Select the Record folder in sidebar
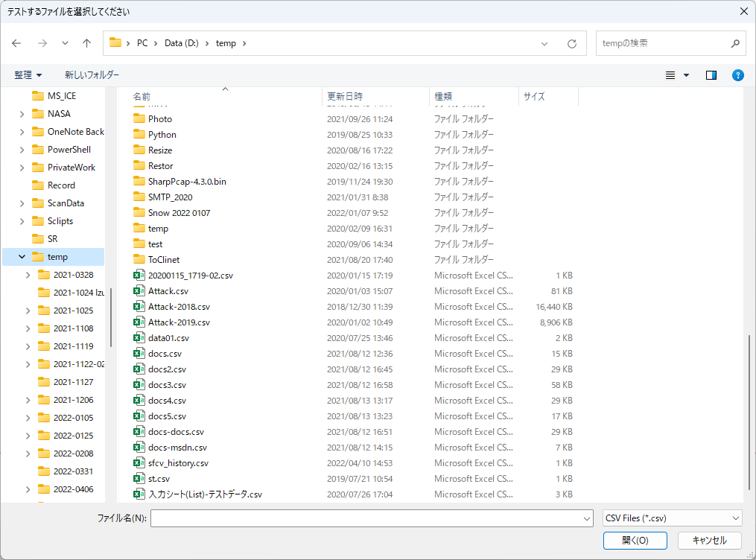The image size is (756, 560). pos(61,185)
